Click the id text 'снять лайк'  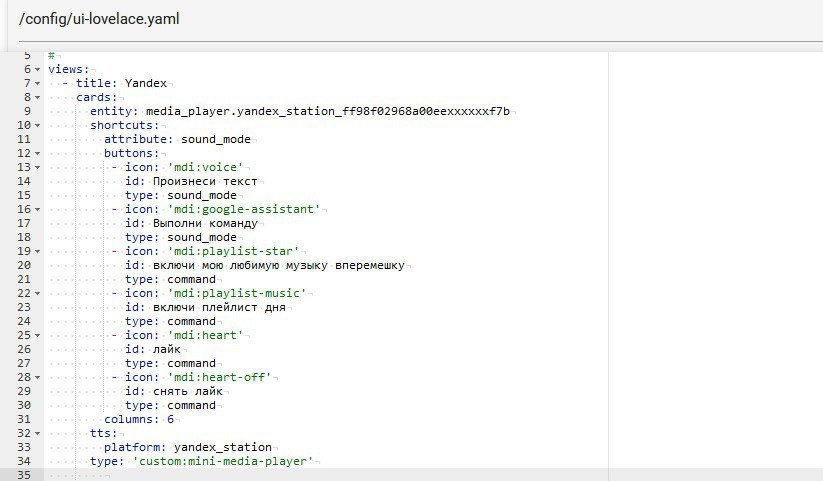pyautogui.click(x=188, y=391)
